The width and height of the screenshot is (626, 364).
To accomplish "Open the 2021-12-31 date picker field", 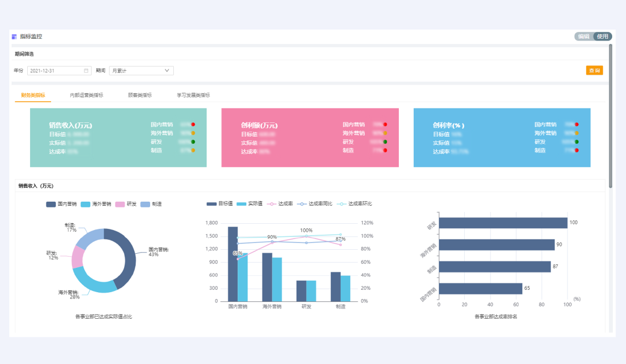I will (55, 71).
